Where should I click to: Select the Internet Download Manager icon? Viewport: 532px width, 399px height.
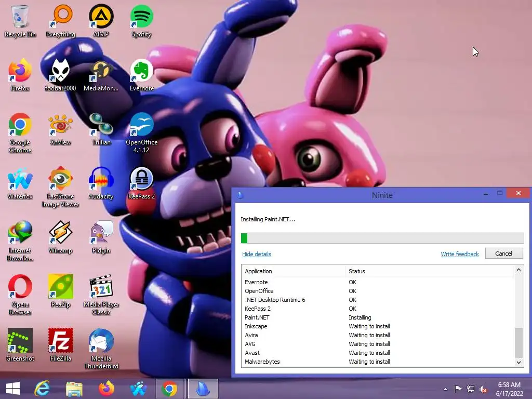(20, 241)
